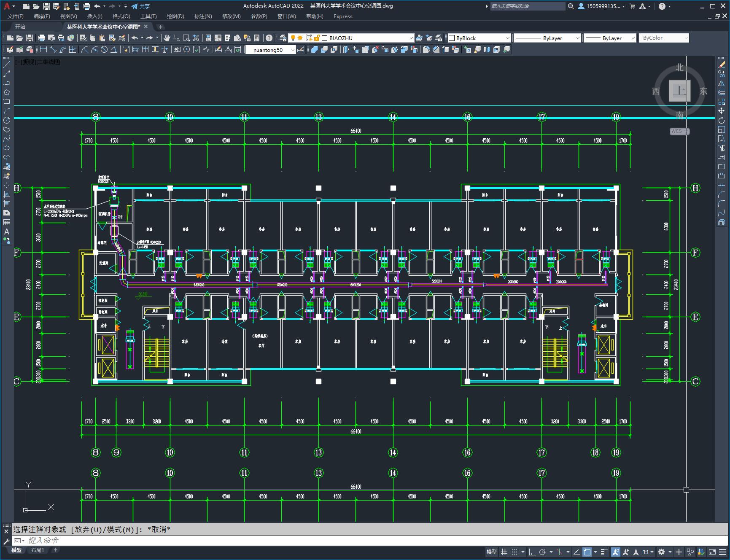This screenshot has width=730, height=560.
Task: Open the QuickCalc calculator icon
Action: [x=257, y=38]
